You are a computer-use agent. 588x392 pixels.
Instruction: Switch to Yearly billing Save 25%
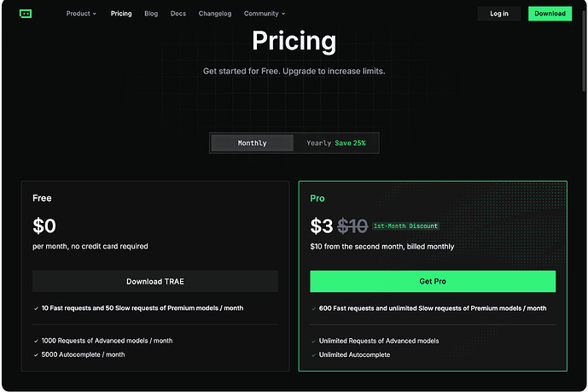click(x=336, y=143)
